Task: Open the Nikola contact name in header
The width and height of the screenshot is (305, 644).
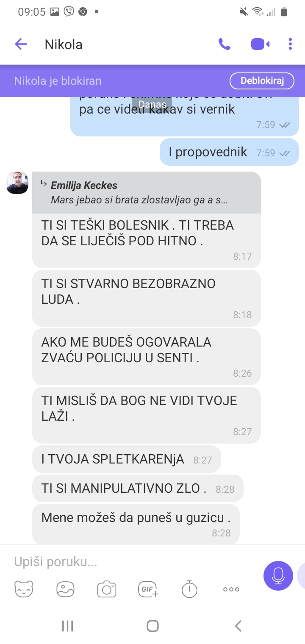Action: (64, 44)
